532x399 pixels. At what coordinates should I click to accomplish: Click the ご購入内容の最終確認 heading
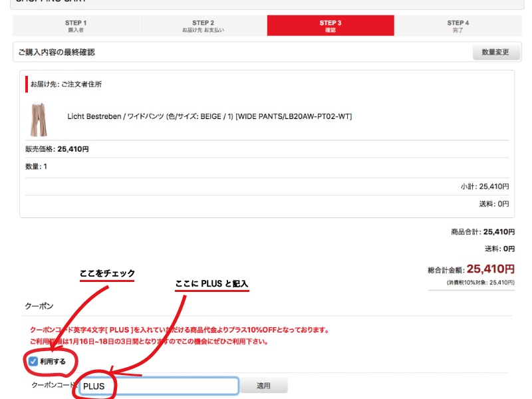click(x=57, y=53)
